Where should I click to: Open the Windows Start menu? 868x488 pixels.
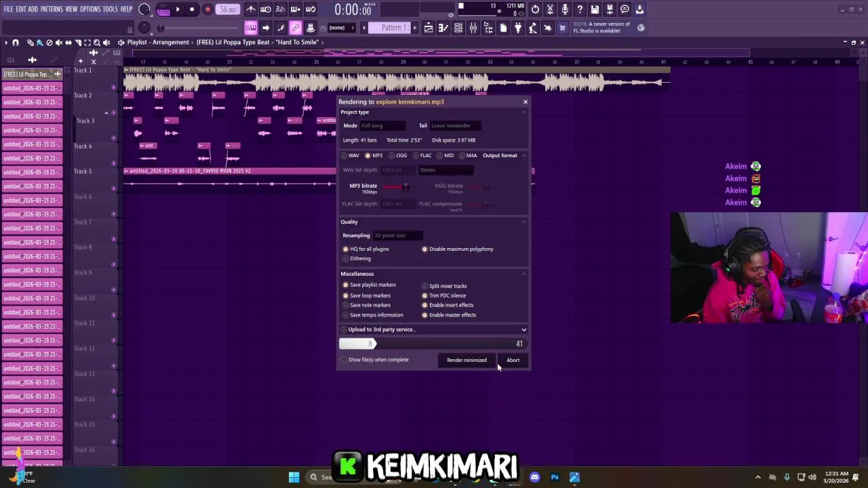(294, 477)
